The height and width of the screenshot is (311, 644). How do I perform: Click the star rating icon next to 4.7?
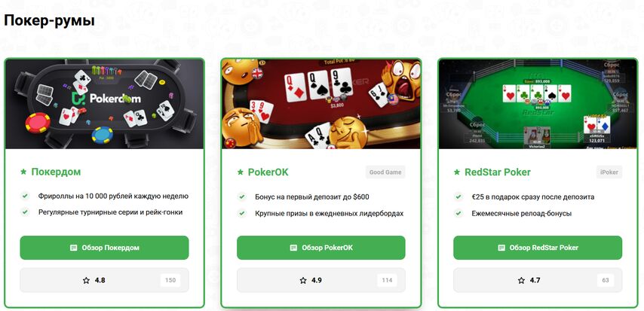click(521, 281)
